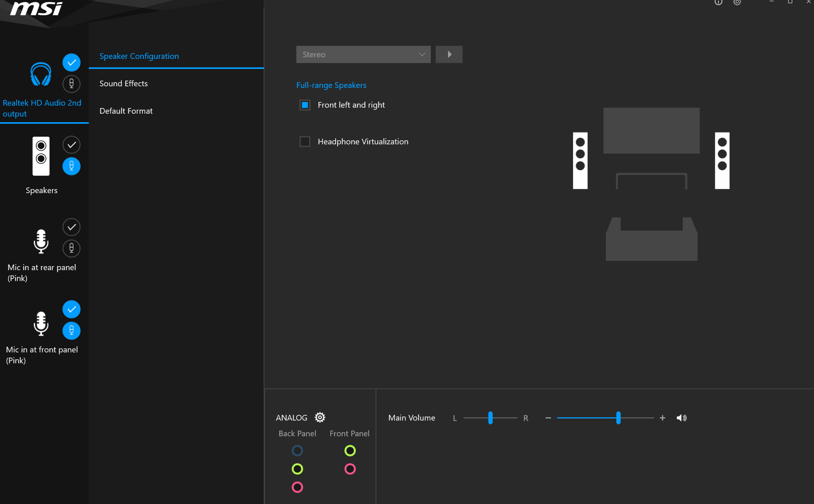Click the MSI logo
814x504 pixels.
pyautogui.click(x=36, y=8)
